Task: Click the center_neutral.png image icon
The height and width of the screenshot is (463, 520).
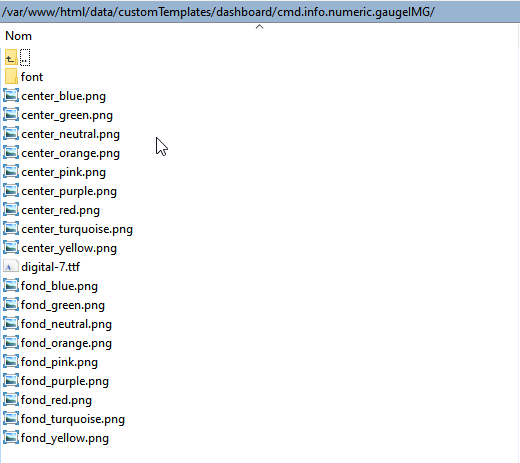Action: 11,134
